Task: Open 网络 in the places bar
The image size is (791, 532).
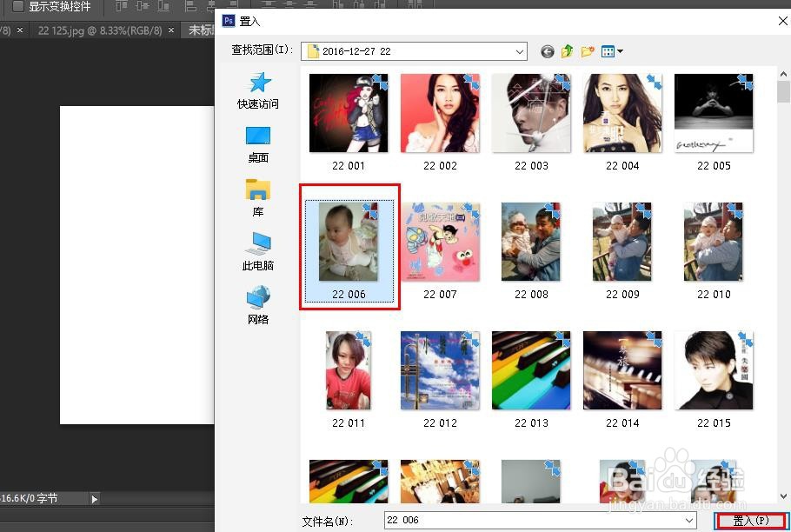Action: tap(258, 305)
